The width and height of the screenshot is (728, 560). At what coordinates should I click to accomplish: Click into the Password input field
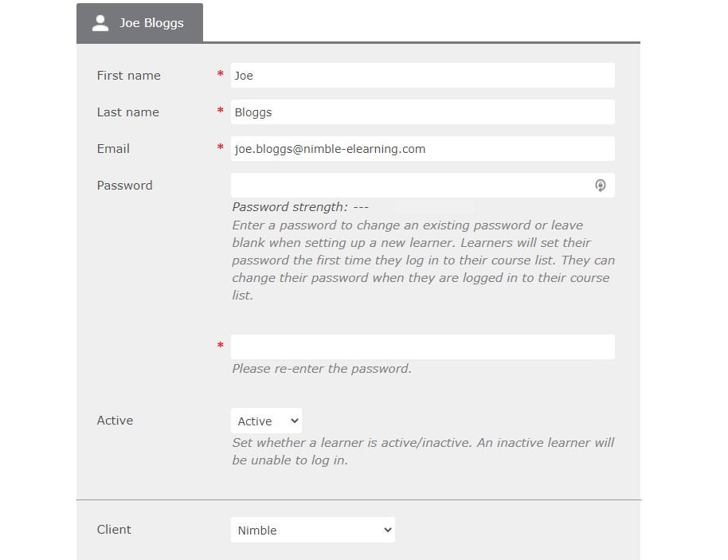coord(422,186)
